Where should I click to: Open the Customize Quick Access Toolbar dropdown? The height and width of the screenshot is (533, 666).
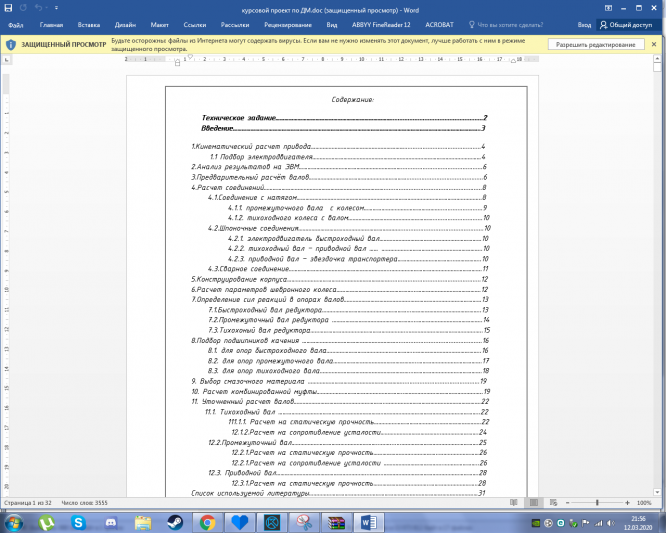coord(56,8)
